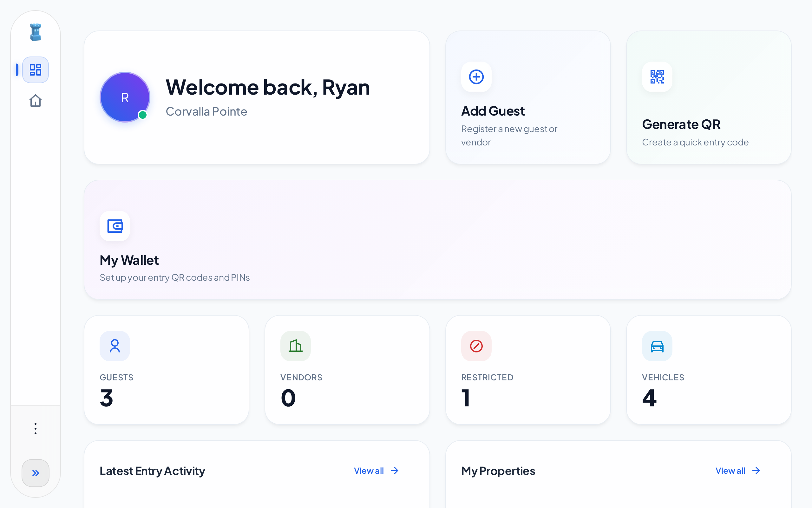Click the castle tower logo
The image size is (812, 508).
35,32
